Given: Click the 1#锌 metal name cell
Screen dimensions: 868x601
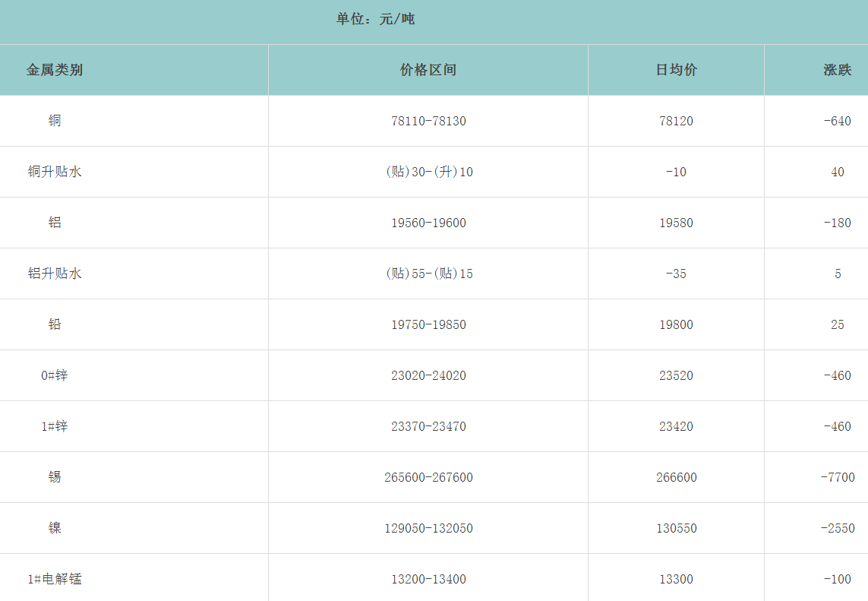Looking at the screenshot, I should [x=55, y=426].
